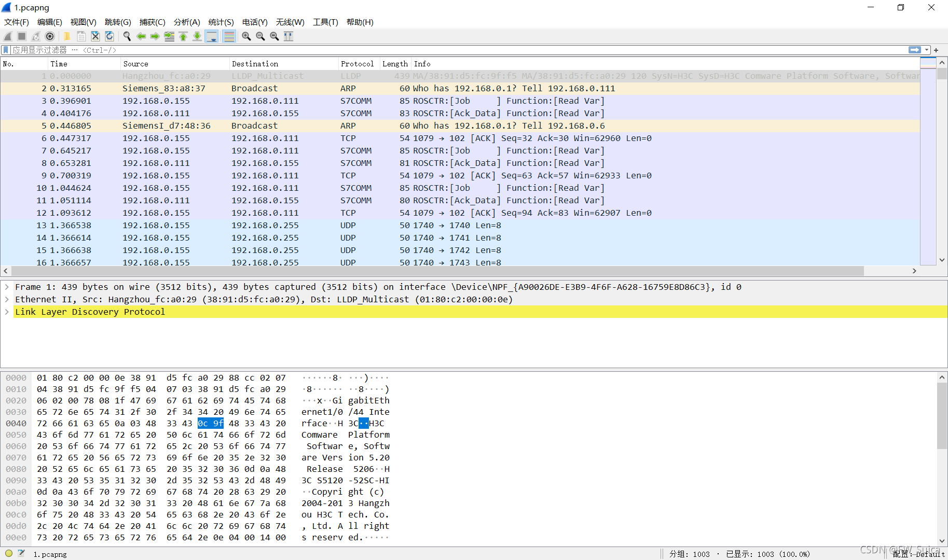Click the packet list scroll-down arrow
948x560 pixels.
click(x=942, y=260)
